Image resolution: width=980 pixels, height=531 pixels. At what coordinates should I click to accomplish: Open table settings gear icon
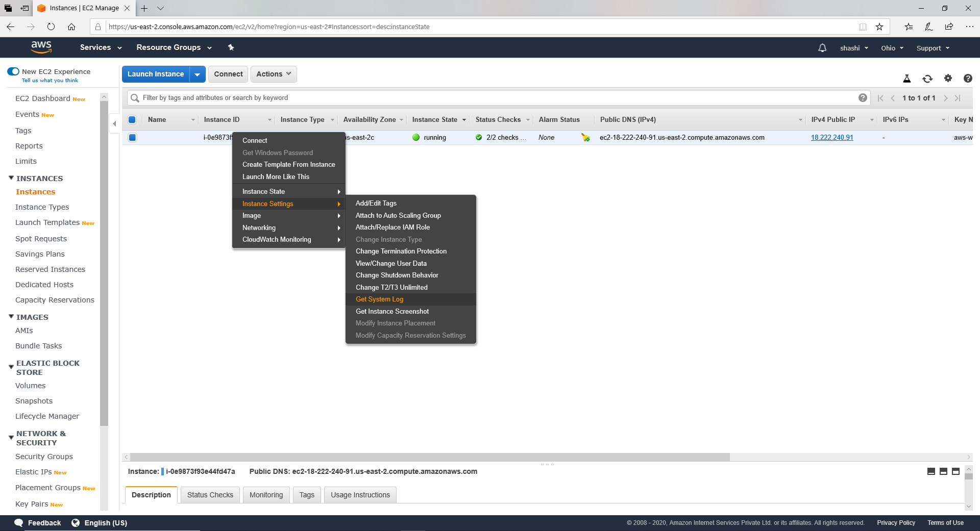coord(948,78)
